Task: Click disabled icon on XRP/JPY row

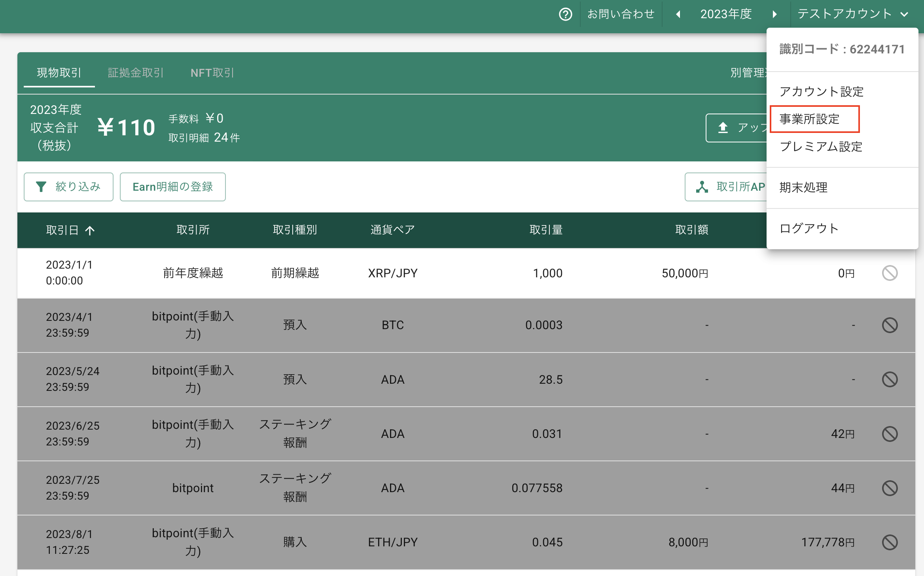Action: [x=890, y=273]
